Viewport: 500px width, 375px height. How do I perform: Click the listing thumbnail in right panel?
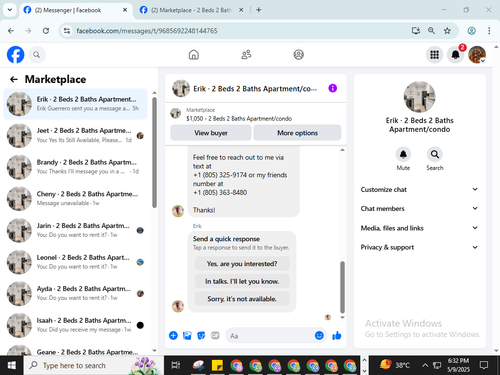419,97
